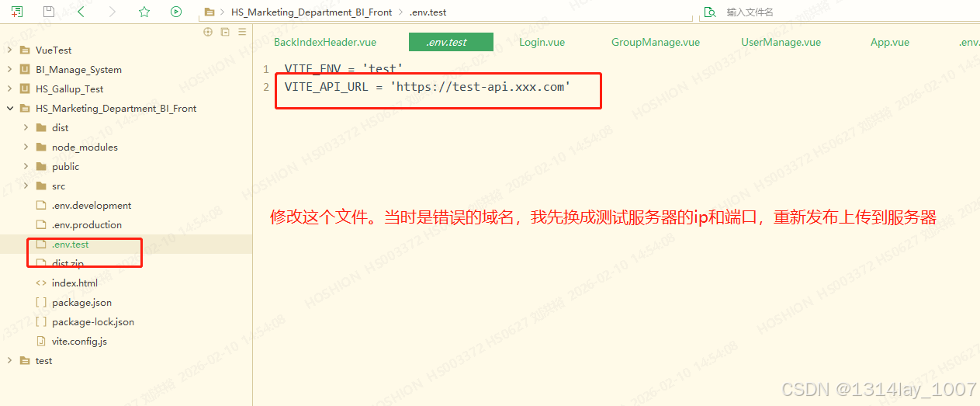Click the folder icon in breadcrumb path
Image resolution: width=980 pixels, height=406 pixels.
coord(210,12)
